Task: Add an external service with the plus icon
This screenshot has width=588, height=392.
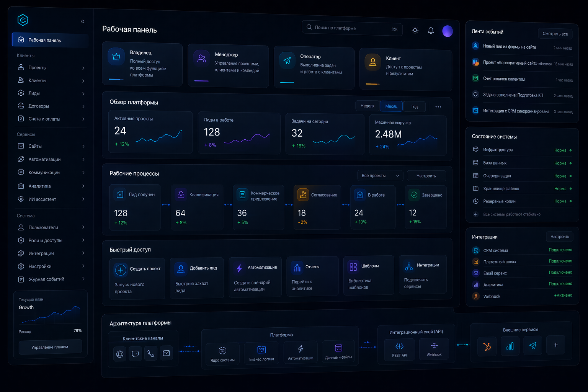Action: pyautogui.click(x=556, y=345)
